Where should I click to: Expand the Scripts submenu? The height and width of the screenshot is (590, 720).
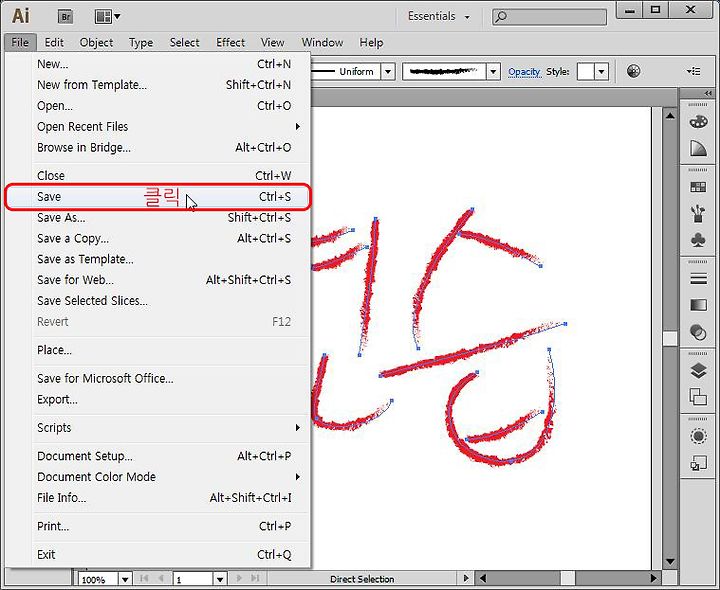298,427
